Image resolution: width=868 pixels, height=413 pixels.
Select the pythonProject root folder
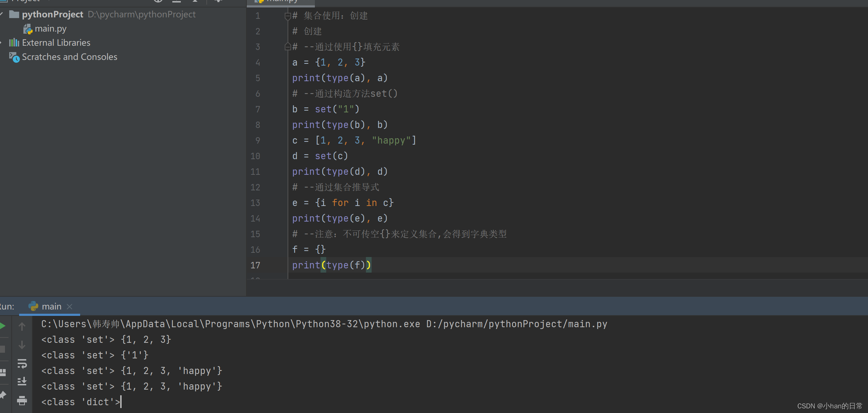click(52, 15)
